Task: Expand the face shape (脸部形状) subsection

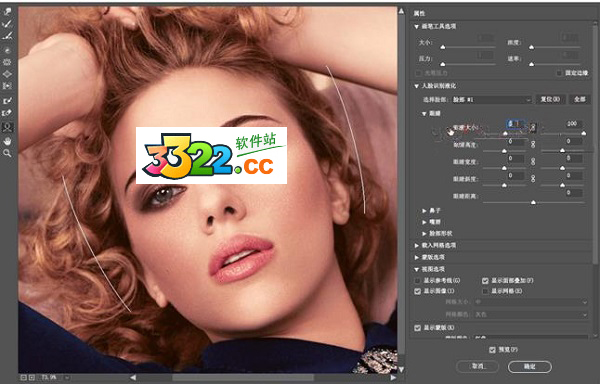Action: pos(424,233)
